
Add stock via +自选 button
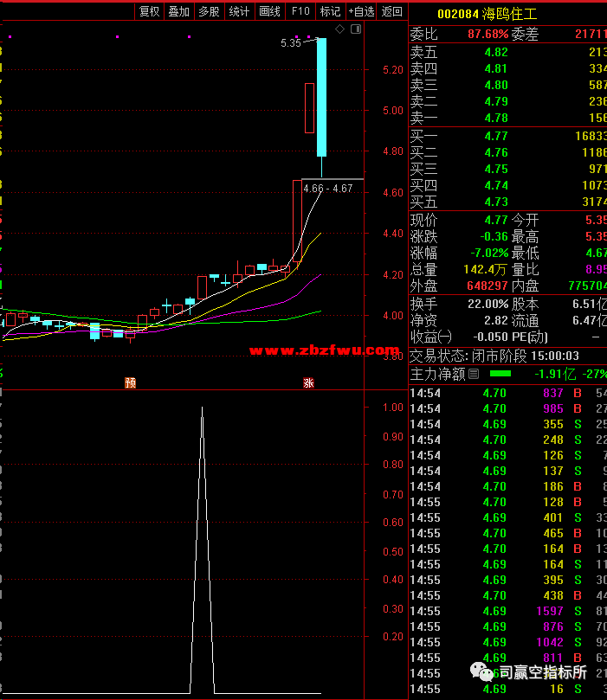pyautogui.click(x=361, y=11)
